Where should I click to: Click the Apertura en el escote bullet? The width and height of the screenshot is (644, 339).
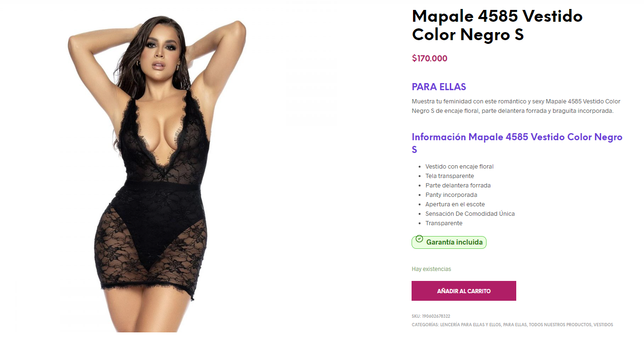[455, 204]
